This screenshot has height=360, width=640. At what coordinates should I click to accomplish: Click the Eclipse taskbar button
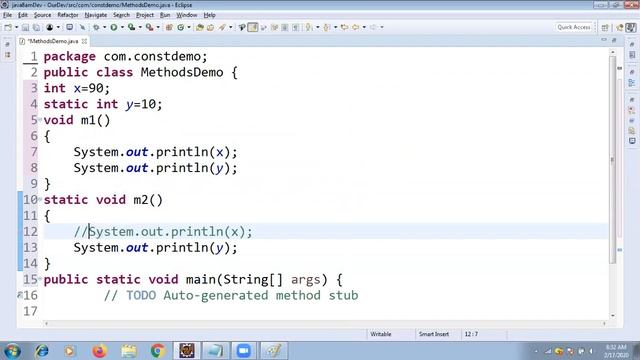[187, 351]
